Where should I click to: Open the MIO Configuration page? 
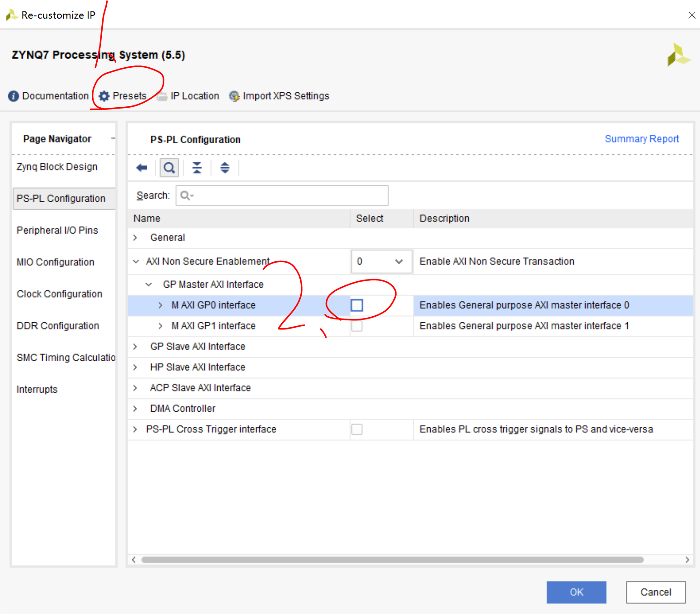55,262
